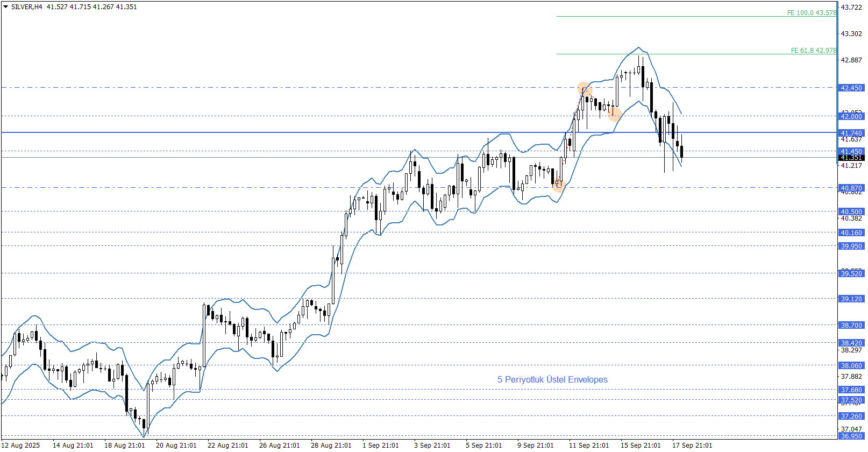
Task: Select the 38.420 price level tag
Action: [x=851, y=343]
